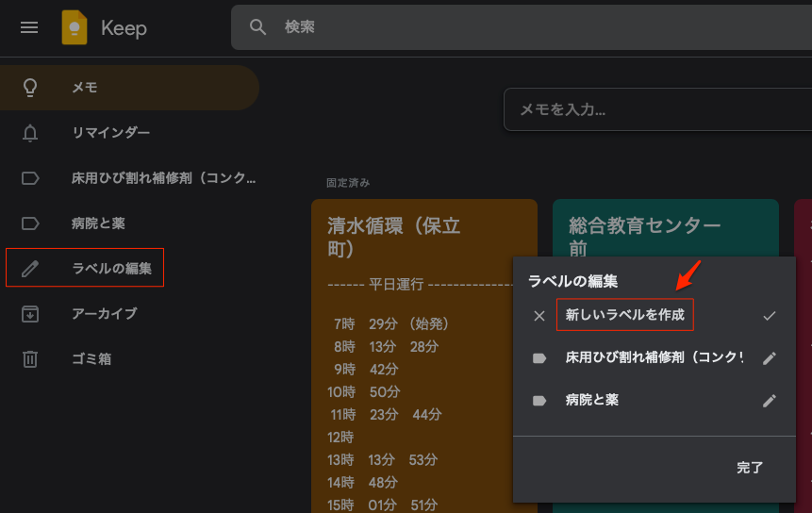Click pencil icon next to 病院と薬 in dialog
Viewport: 812px width, 513px height.
click(770, 401)
